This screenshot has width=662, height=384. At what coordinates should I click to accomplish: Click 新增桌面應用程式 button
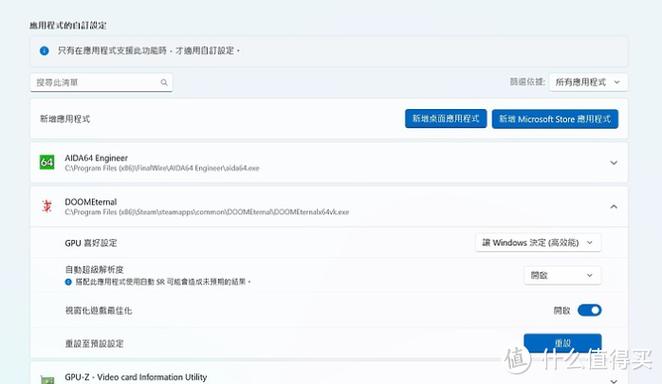click(x=446, y=119)
